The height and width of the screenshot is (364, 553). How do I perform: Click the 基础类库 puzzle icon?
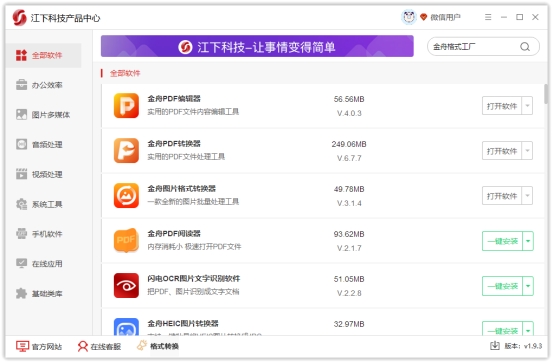click(x=21, y=293)
